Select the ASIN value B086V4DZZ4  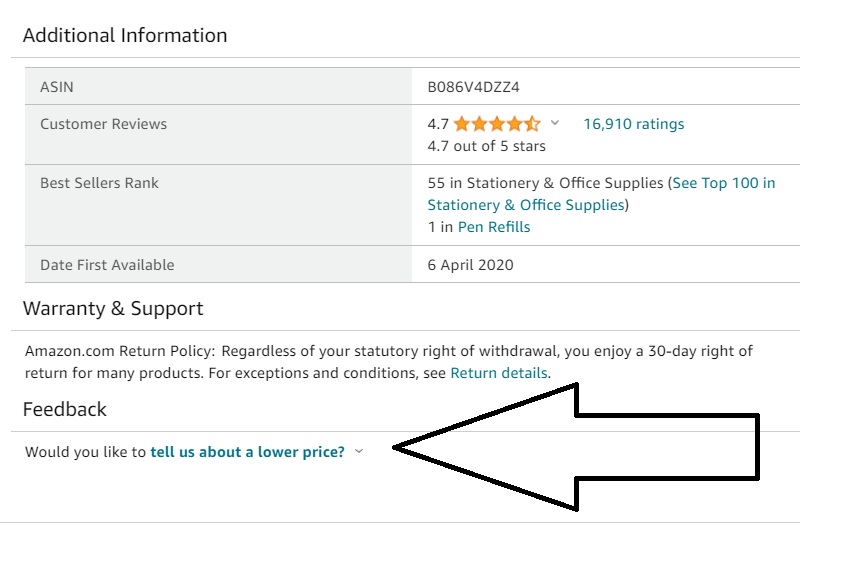473,87
